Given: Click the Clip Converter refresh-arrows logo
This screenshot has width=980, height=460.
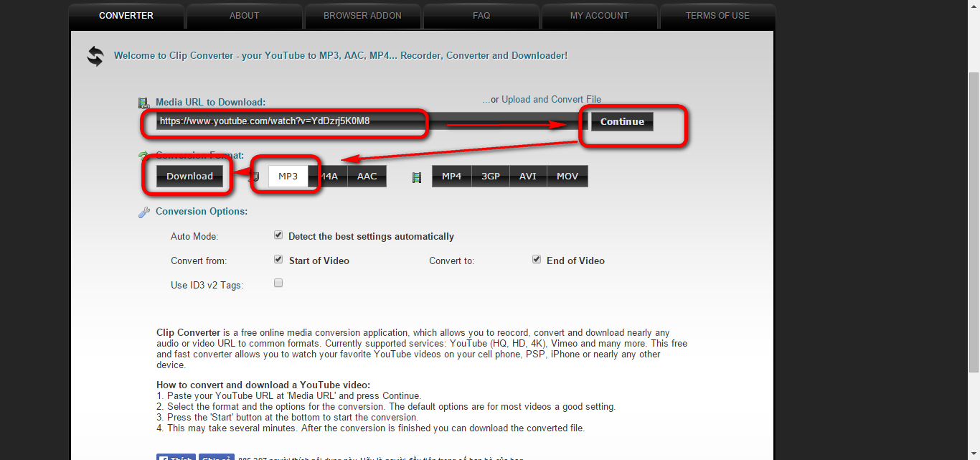Looking at the screenshot, I should coord(95,56).
